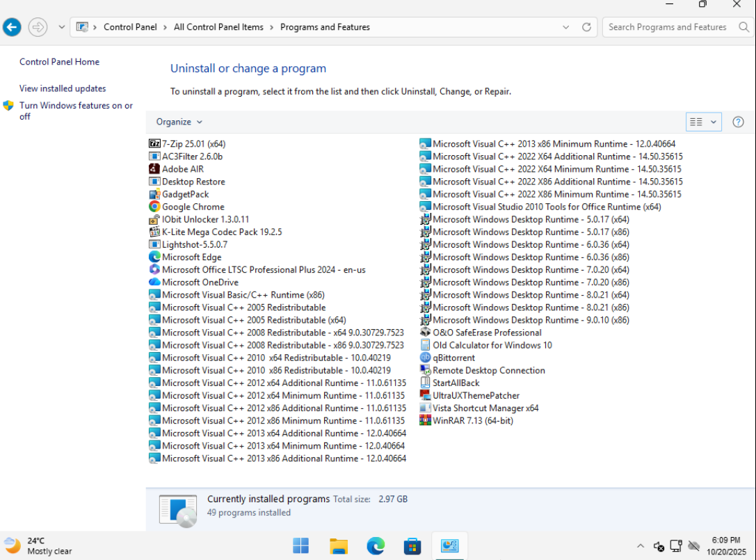Screen dimensions: 756x560
Task: Click the Microsoft Edge list entry icon
Action: (x=154, y=257)
